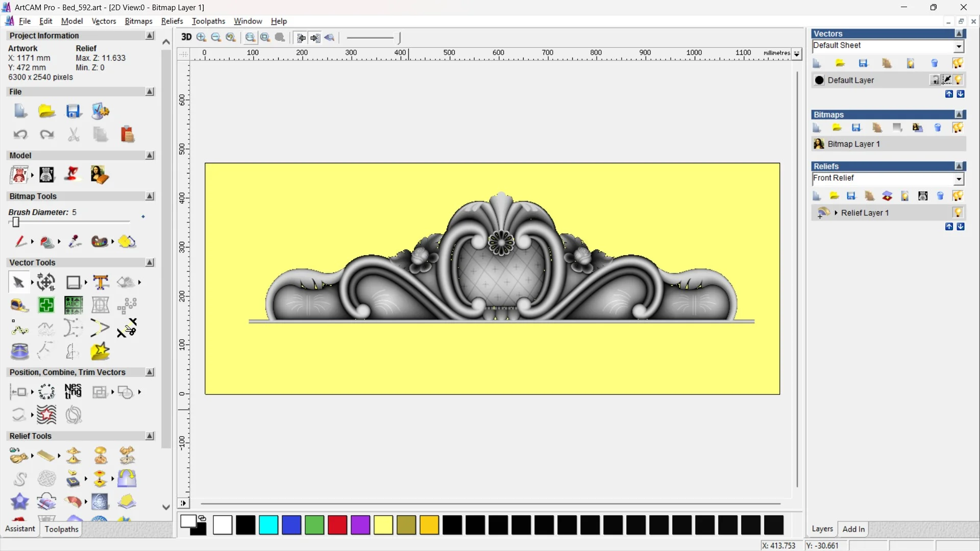Open the Default Sheet dropdown

pyautogui.click(x=959, y=46)
